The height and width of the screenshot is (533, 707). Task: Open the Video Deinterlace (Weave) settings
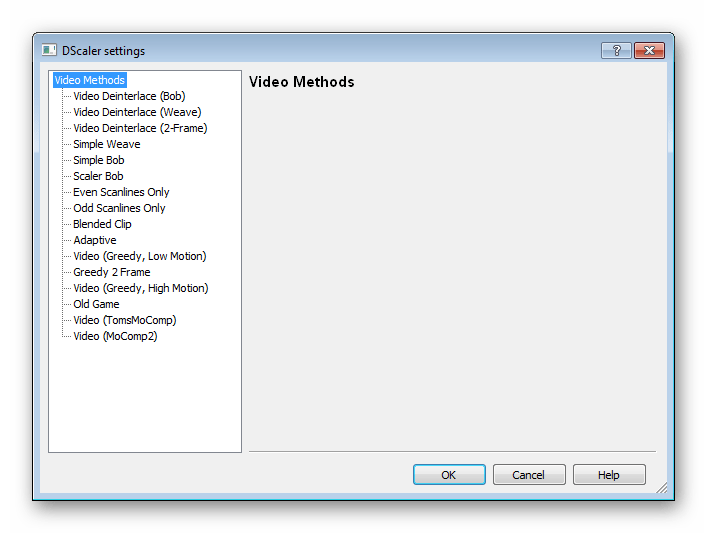(137, 112)
